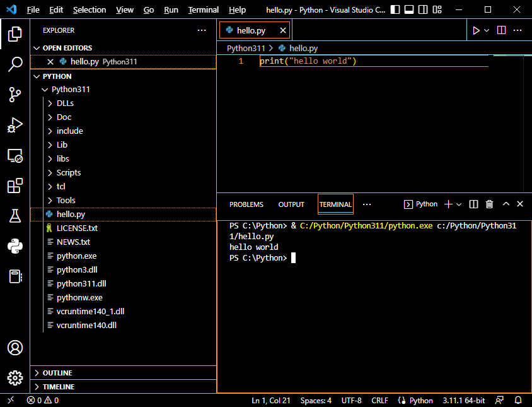Run the Python file with play button
The height and width of the screenshot is (407, 532).
(x=476, y=30)
